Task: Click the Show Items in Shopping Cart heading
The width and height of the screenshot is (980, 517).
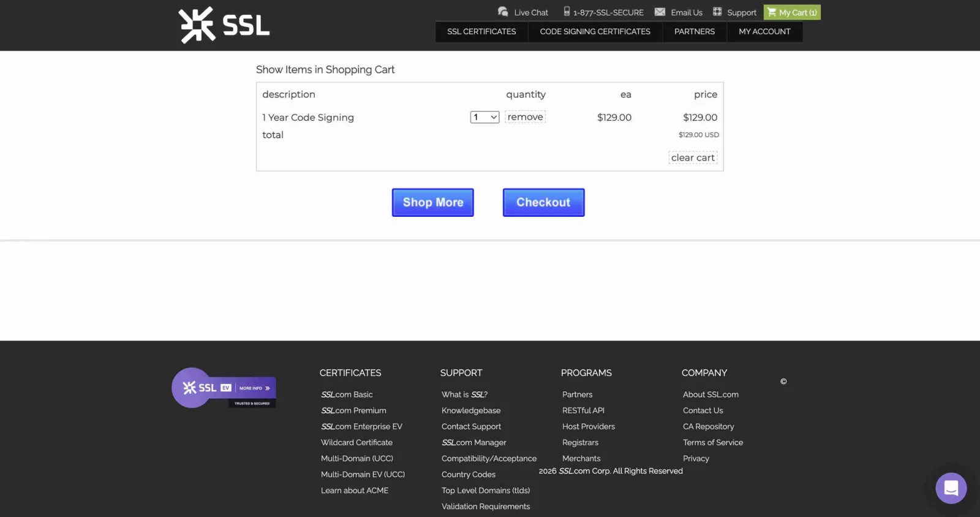Action: 325,70
